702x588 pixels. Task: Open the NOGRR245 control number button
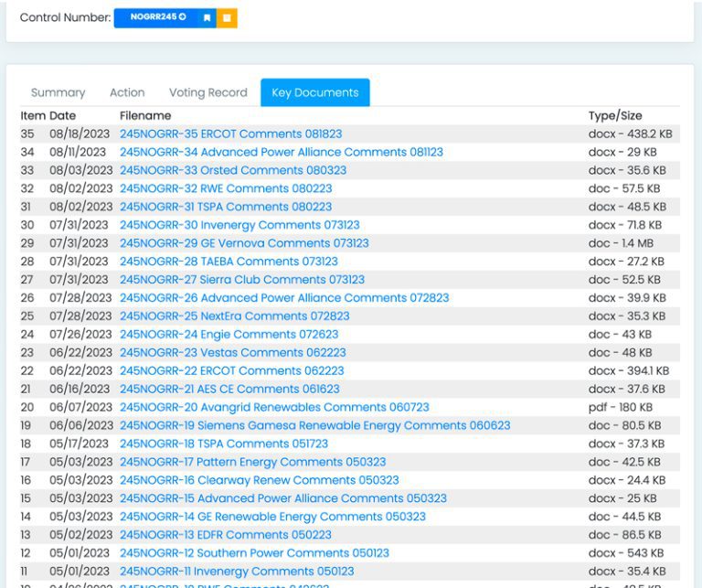[157, 18]
